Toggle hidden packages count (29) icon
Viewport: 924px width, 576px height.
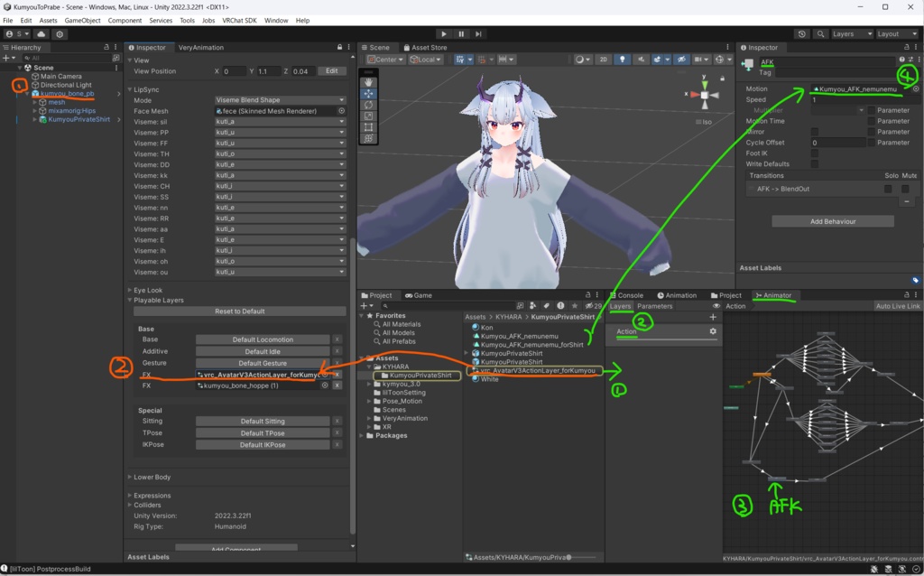pyautogui.click(x=593, y=305)
